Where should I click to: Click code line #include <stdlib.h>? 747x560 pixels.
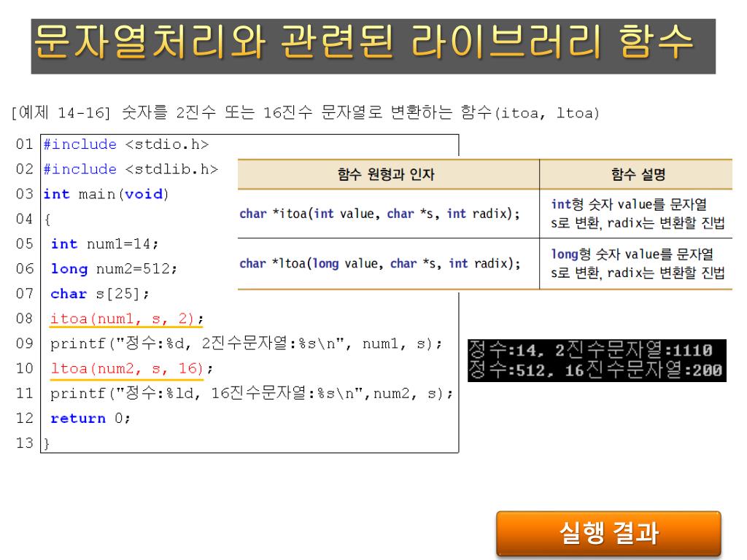(131, 169)
